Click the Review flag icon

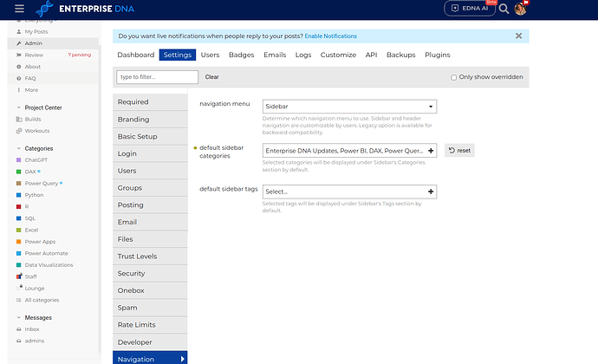point(19,55)
